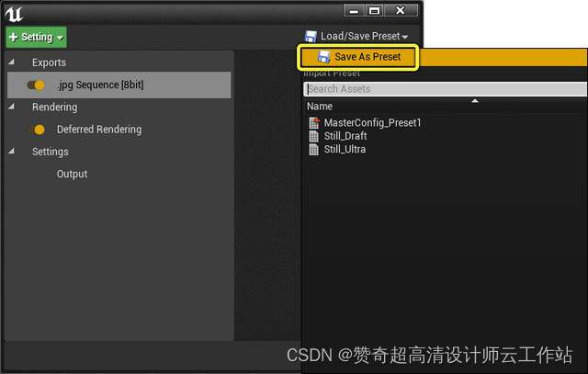Click the Unreal Engine logo icon
Image resolution: width=588 pixels, height=374 pixels.
14,15
